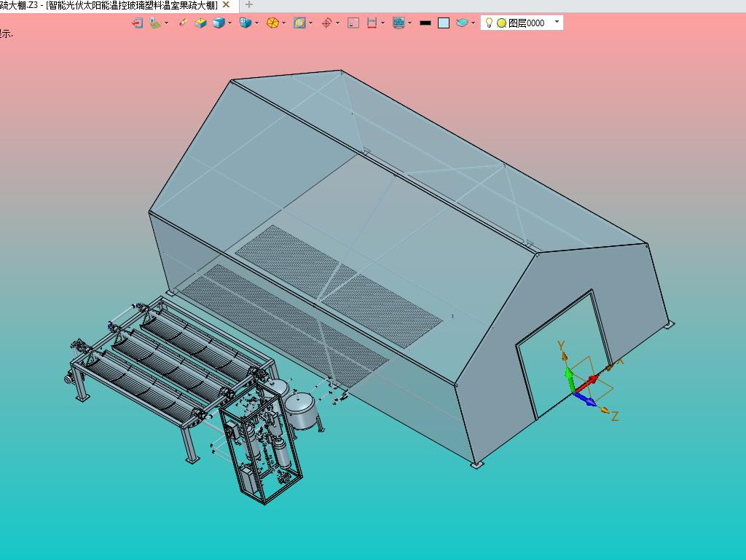Expand the crosshair target dropdown arrow
The height and width of the screenshot is (560, 746).
click(x=338, y=23)
